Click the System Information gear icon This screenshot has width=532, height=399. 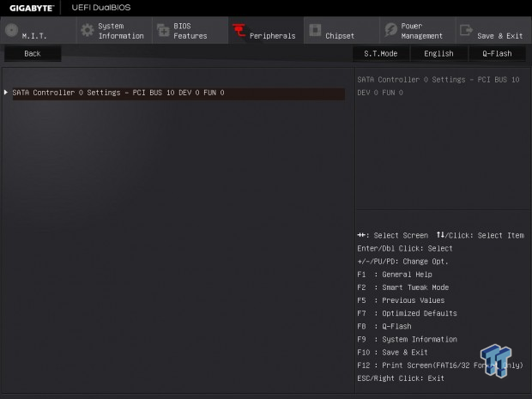point(88,30)
